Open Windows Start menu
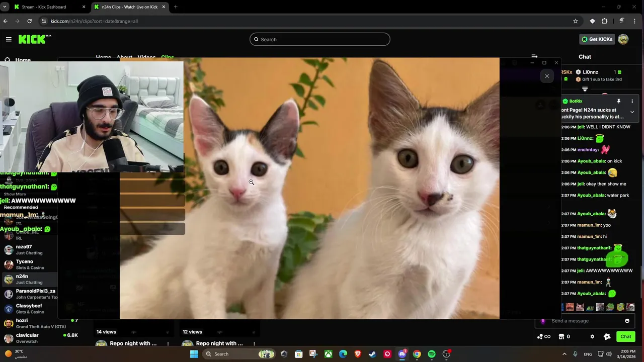644x362 pixels. [194, 354]
